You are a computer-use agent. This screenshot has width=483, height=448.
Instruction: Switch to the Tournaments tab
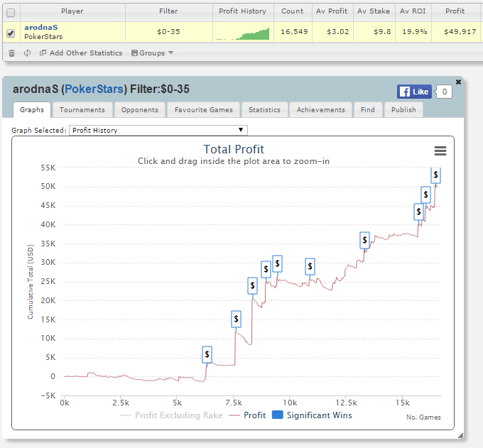click(82, 110)
